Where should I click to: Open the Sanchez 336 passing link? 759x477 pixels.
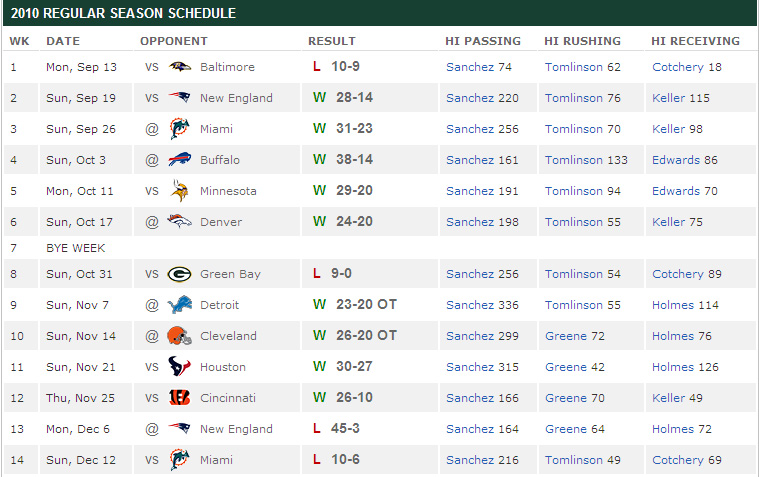482,305
